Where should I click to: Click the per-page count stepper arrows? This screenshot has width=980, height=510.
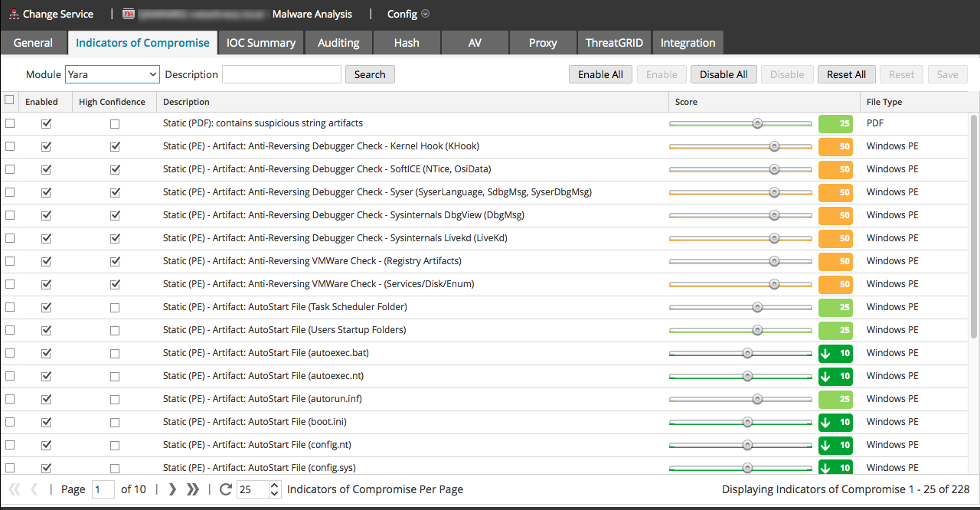[275, 489]
